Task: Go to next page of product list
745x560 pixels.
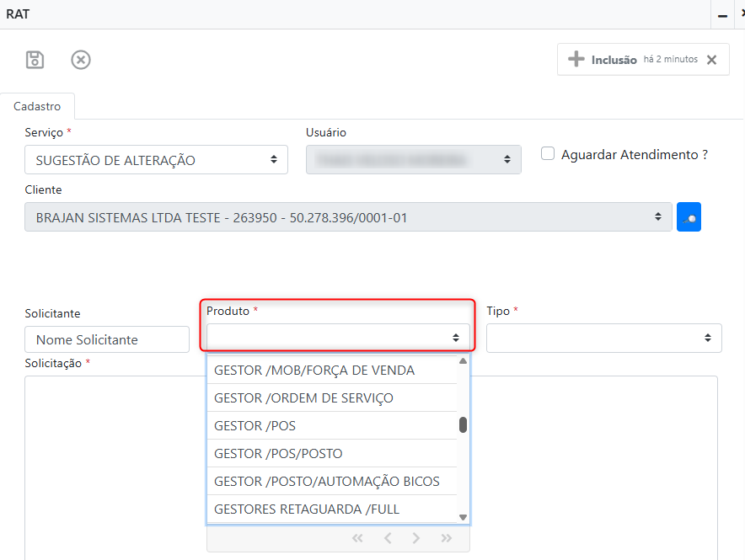Action: coord(416,538)
